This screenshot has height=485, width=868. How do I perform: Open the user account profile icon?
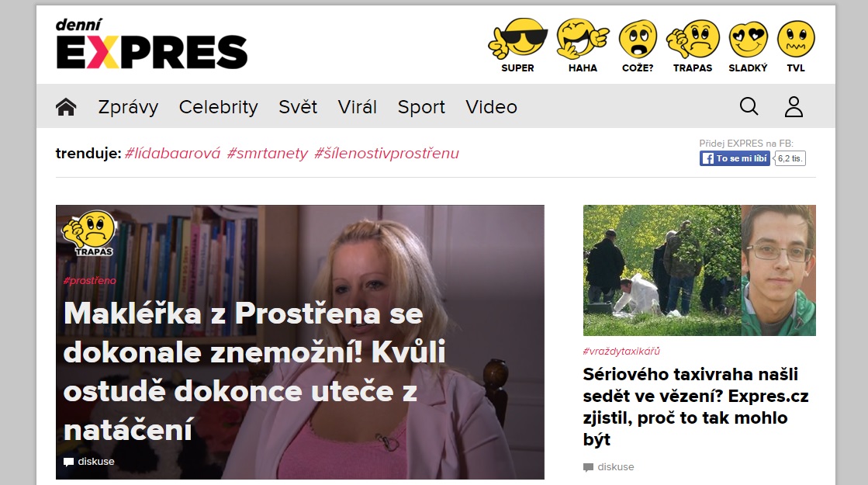coord(794,106)
